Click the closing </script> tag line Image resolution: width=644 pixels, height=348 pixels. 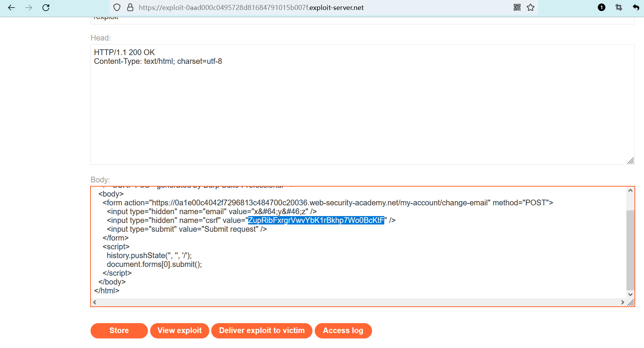pos(117,273)
